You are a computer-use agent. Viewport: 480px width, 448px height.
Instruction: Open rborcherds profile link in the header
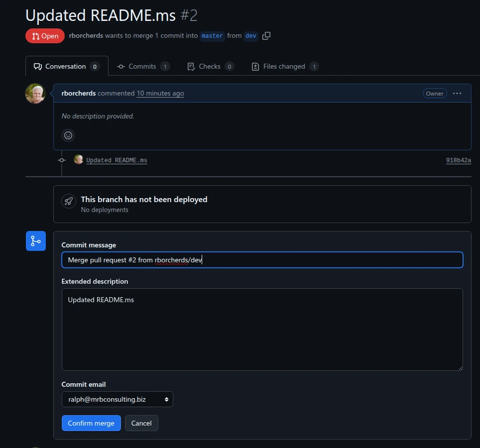[x=86, y=35]
